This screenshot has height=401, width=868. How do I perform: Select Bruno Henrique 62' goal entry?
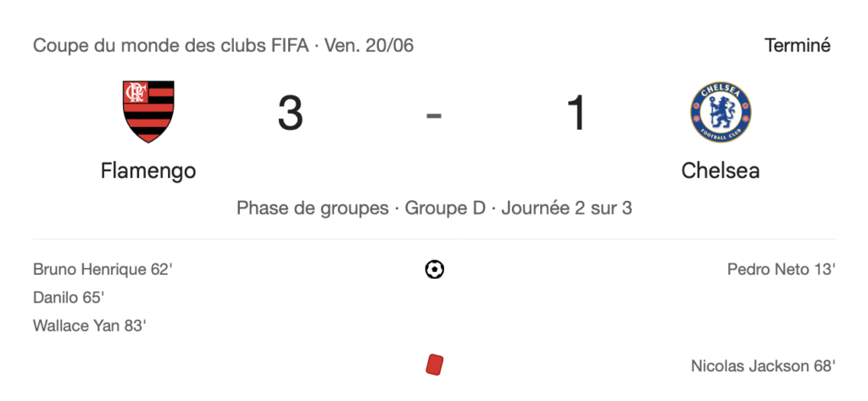[103, 270]
